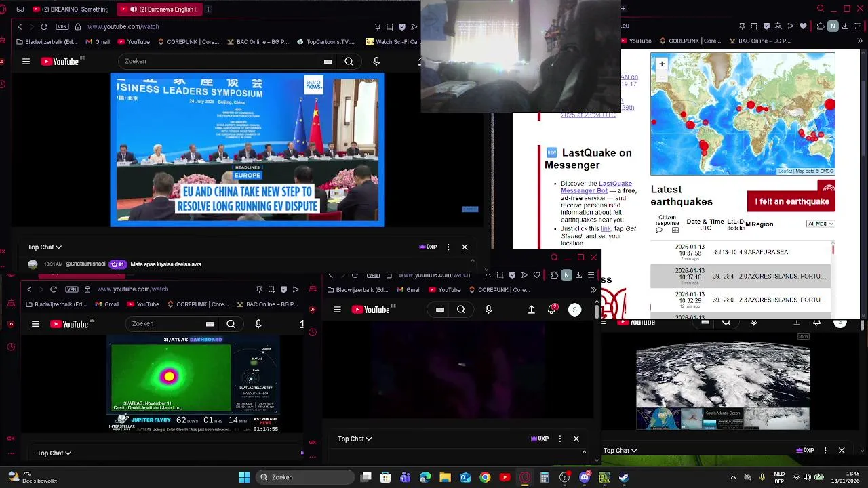Open account avatar S in dark video window
868x488 pixels.
pyautogui.click(x=574, y=309)
